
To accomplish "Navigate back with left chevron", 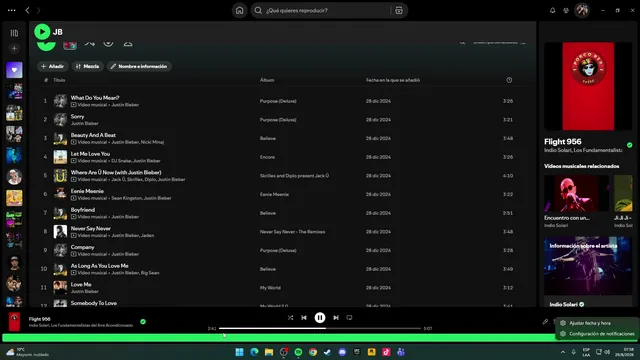I will click(x=27, y=10).
